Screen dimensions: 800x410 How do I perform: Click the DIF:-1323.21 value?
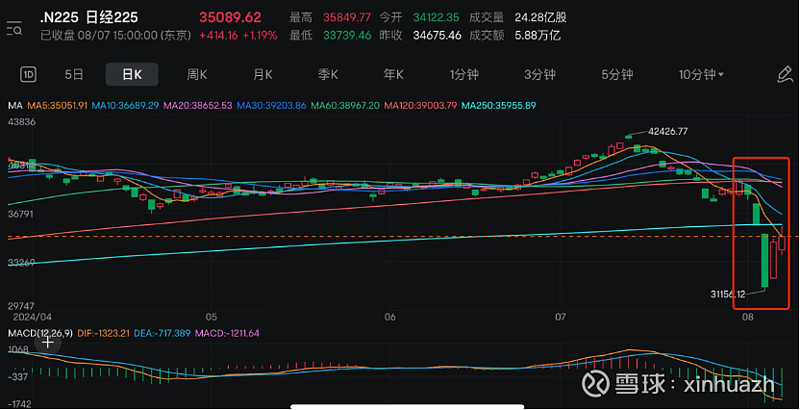(105, 334)
